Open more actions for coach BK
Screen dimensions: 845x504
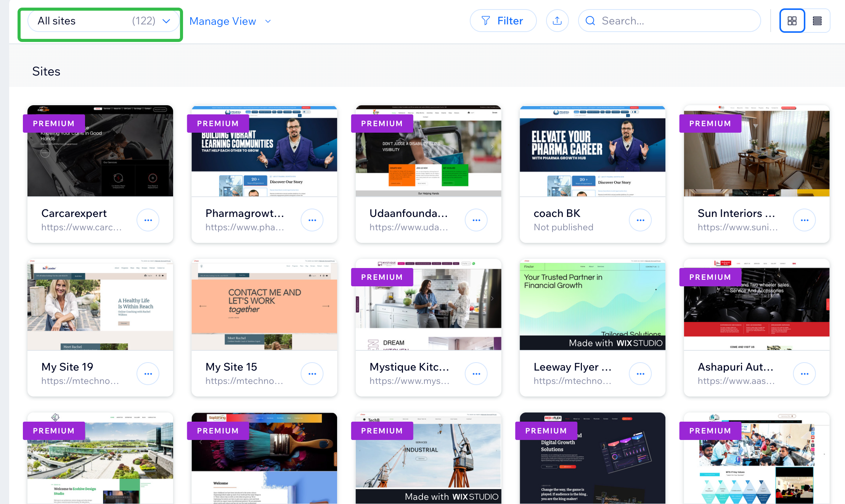coord(640,220)
